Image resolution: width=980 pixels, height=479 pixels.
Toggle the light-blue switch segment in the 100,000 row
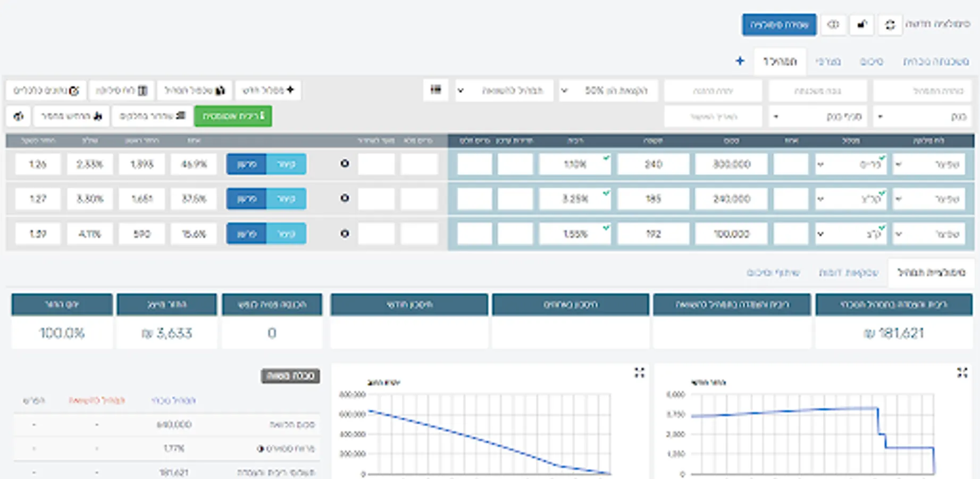click(x=286, y=234)
